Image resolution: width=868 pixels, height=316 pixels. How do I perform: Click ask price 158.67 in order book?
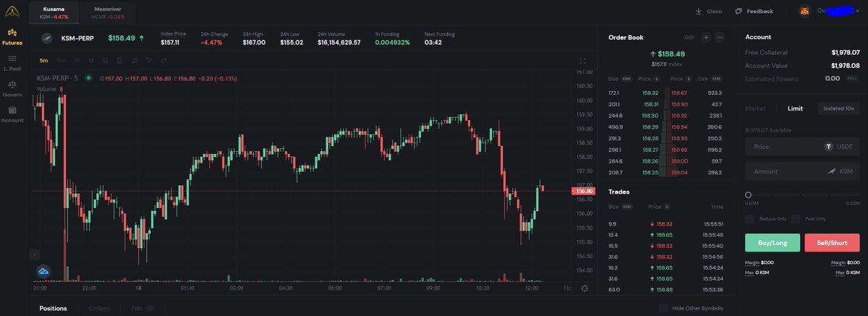679,93
